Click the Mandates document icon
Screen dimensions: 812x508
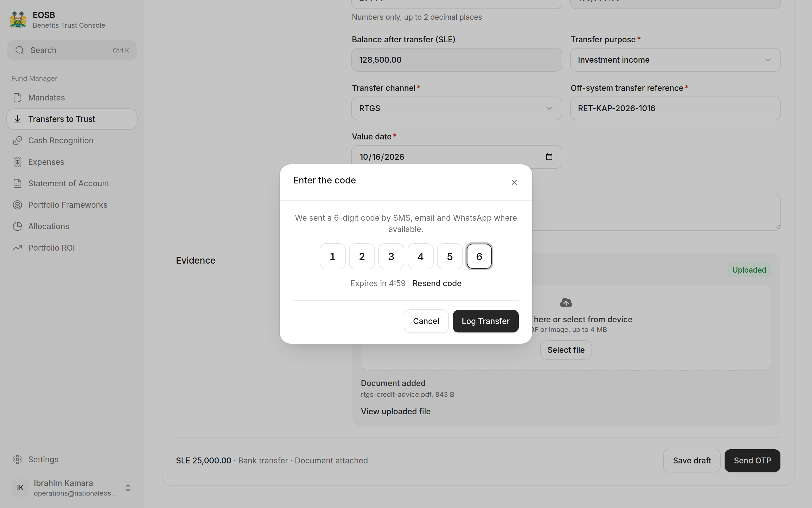coord(17,98)
